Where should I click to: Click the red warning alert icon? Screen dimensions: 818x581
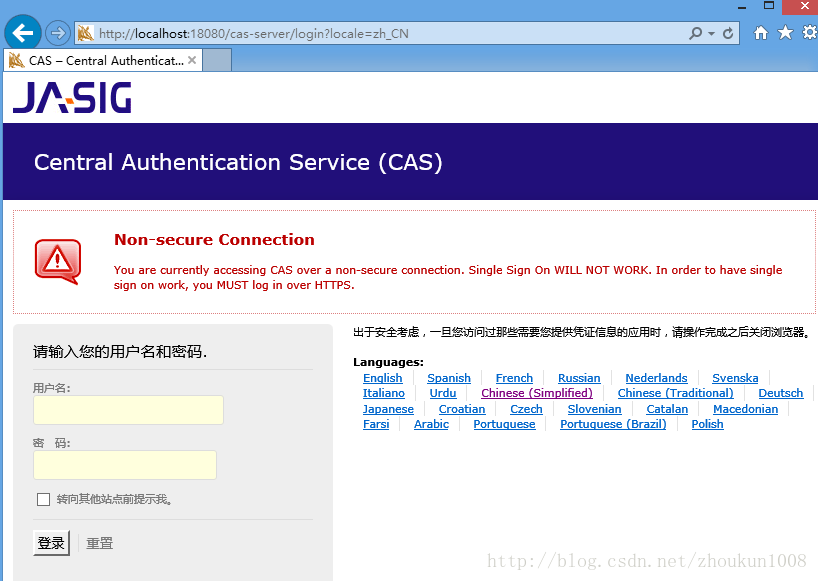(58, 261)
